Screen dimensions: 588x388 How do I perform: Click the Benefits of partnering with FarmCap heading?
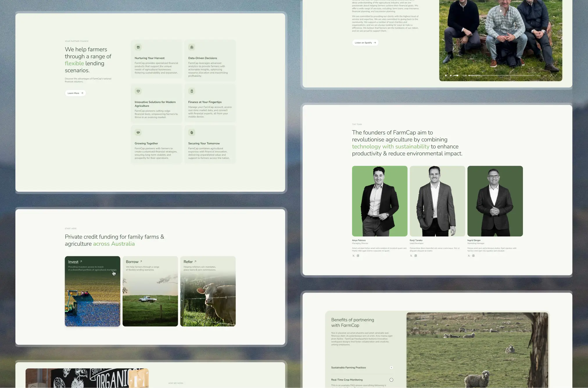click(353, 323)
